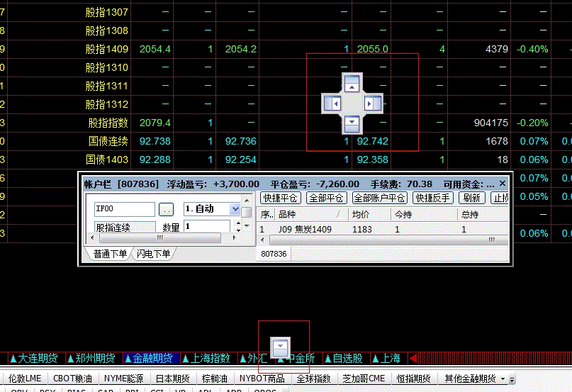The width and height of the screenshot is (572, 392).
Task: Click the IF00 contract code input field
Action: 124,209
